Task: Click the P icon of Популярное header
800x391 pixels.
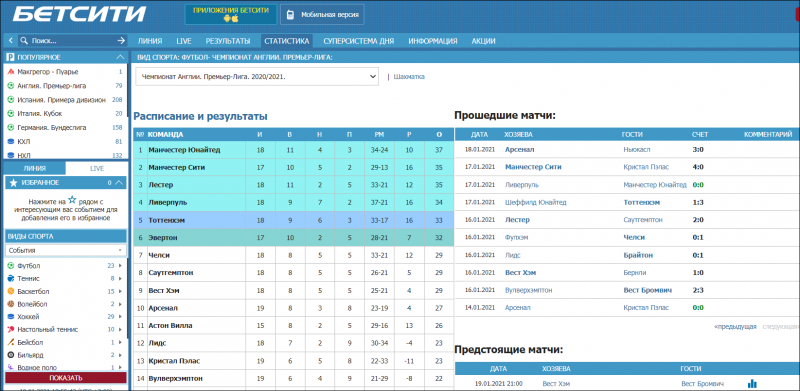Action: (10, 57)
